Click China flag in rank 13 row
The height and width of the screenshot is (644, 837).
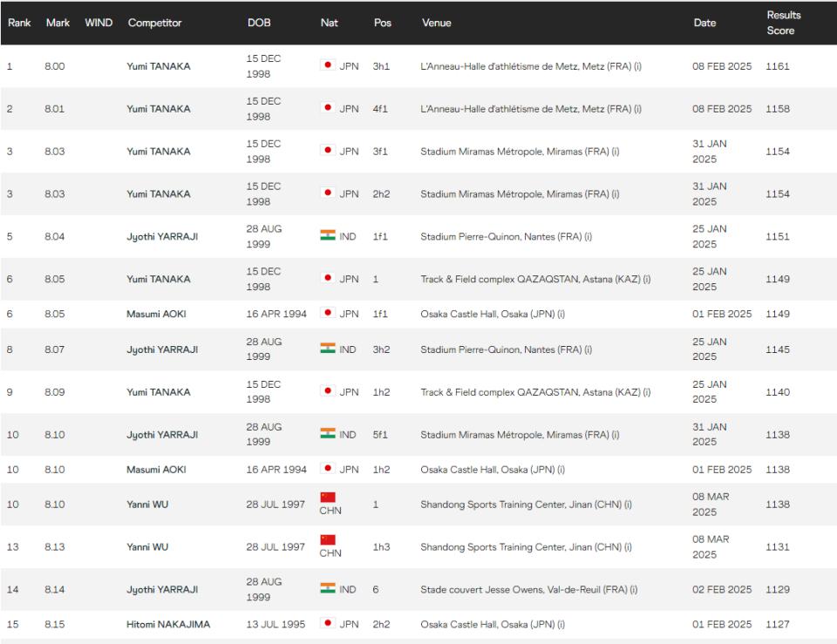pyautogui.click(x=327, y=539)
